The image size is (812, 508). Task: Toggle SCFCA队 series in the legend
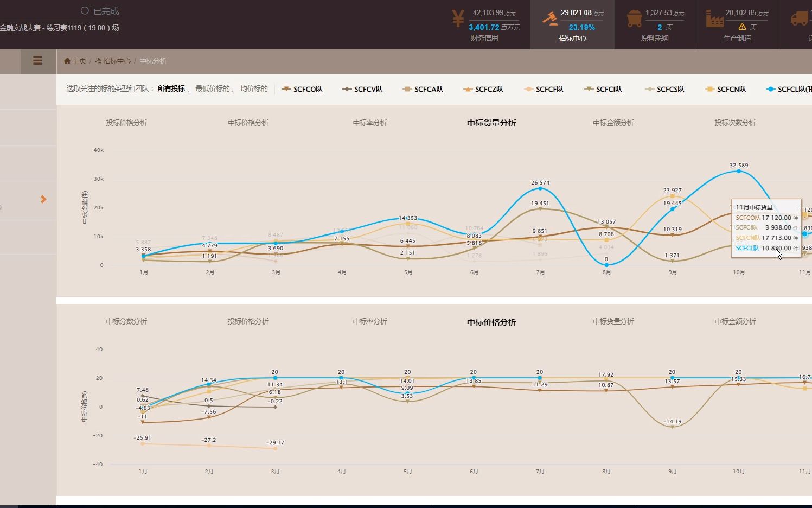423,89
